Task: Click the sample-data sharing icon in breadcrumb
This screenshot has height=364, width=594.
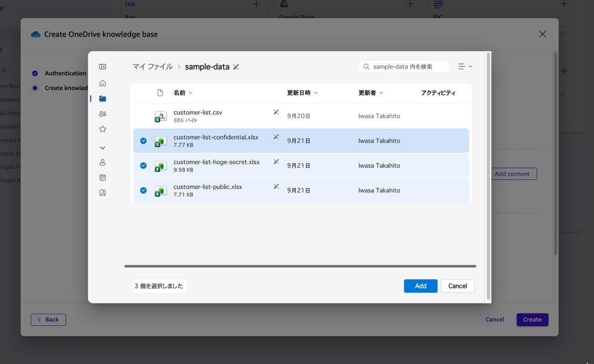Action: 236,67
